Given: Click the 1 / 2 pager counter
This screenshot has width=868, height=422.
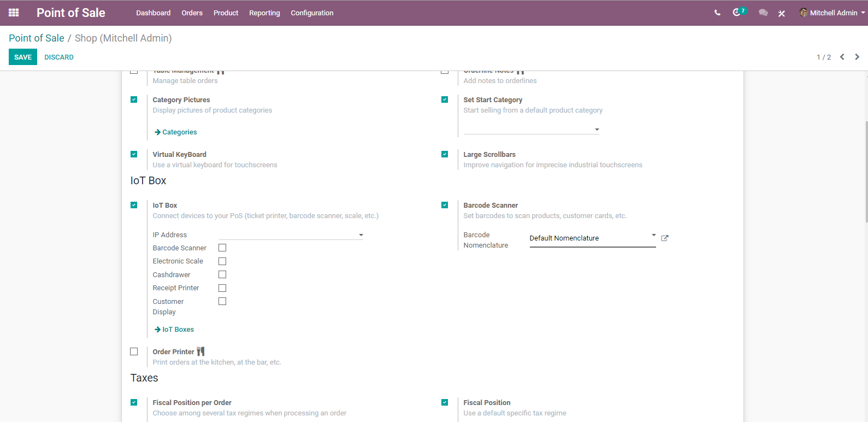Looking at the screenshot, I should [x=824, y=57].
